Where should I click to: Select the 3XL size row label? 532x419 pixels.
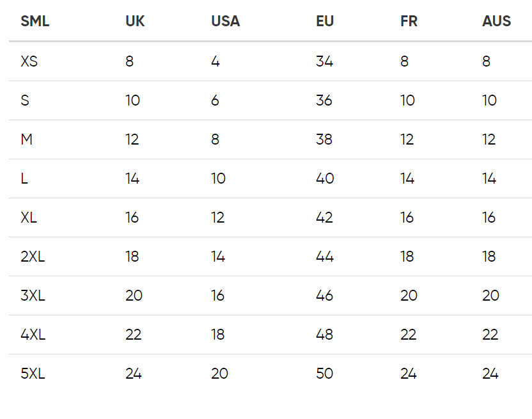33,296
